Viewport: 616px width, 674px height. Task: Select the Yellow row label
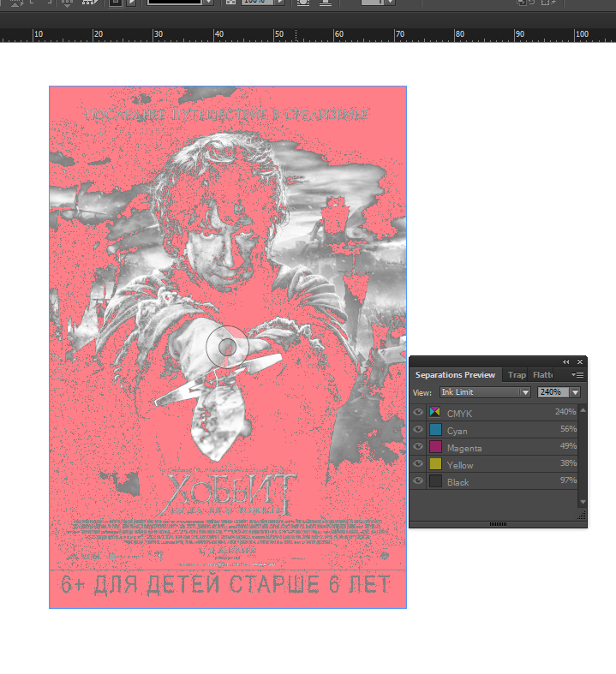point(460,465)
